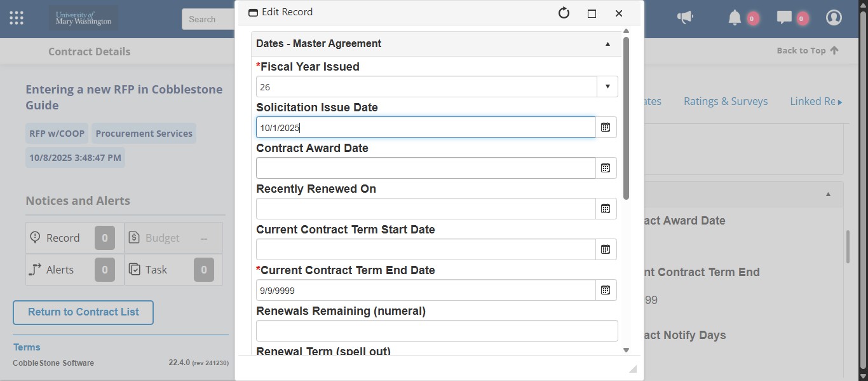
Task: Select the Task icon under Notices and Alerts
Action: pyautogui.click(x=133, y=269)
